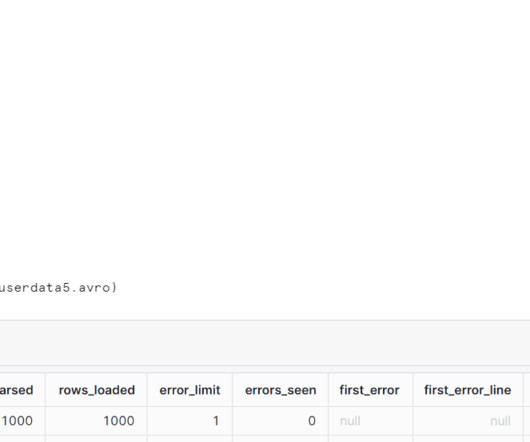Click the second row beneath the rows_loaded value

97,439
